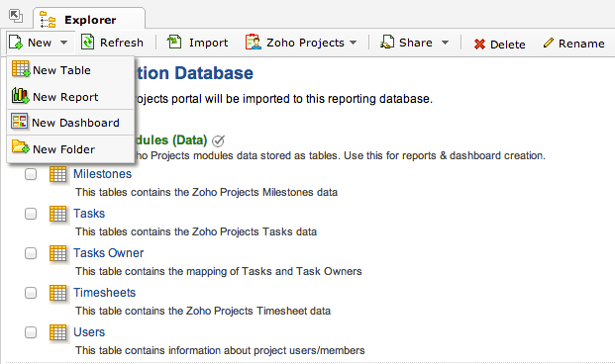Click the Milestones table icon
The height and width of the screenshot is (364, 615).
click(x=58, y=174)
